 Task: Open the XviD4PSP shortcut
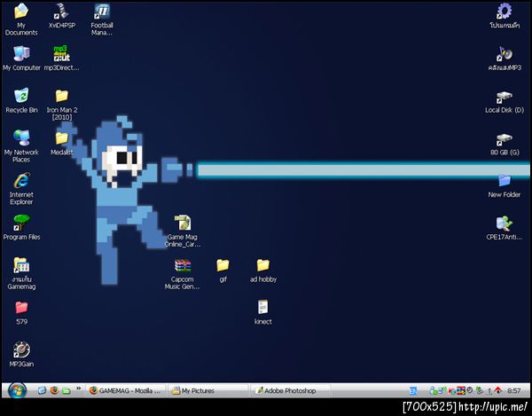(62, 15)
